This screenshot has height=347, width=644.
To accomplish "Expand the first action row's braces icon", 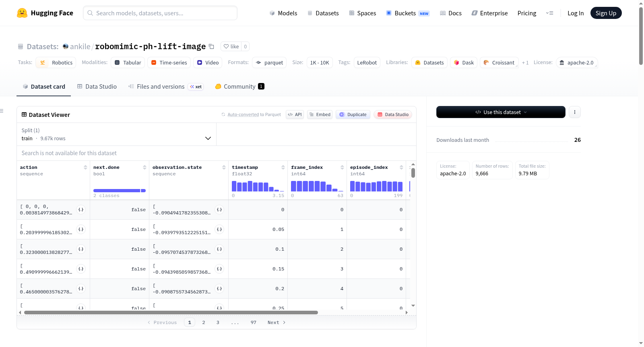I will tap(81, 210).
